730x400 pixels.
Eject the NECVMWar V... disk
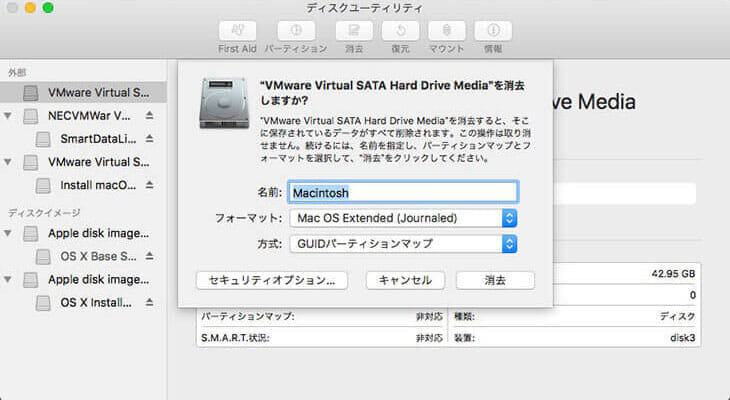(x=149, y=115)
